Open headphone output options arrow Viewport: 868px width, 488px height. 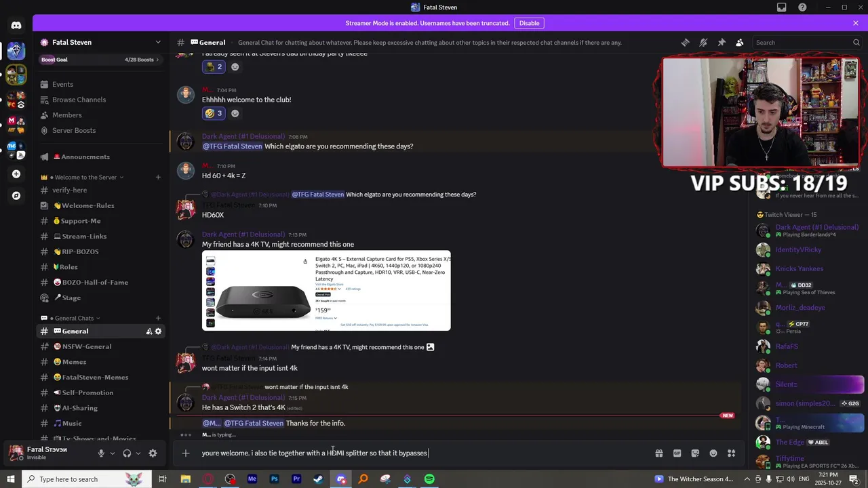point(138,453)
